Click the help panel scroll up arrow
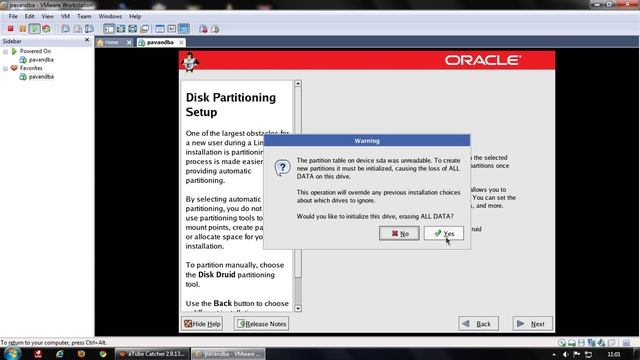Viewport: 640px width, 360px height. coord(298,83)
